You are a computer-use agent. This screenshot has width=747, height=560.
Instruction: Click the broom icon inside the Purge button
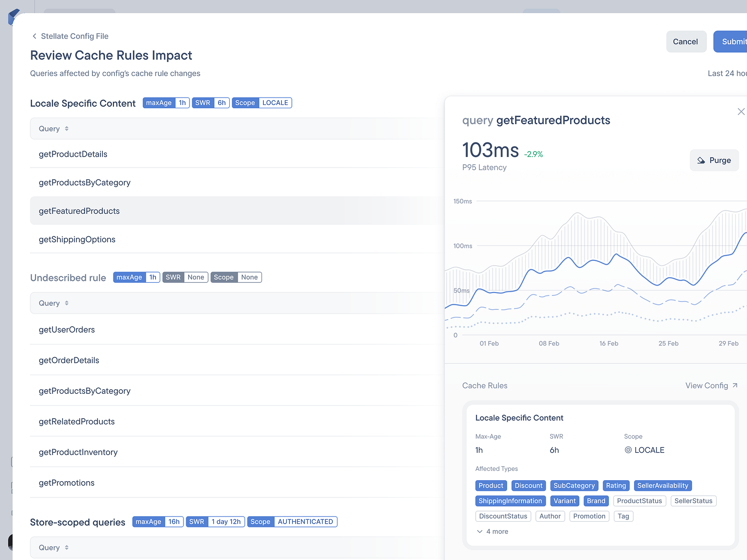point(701,160)
